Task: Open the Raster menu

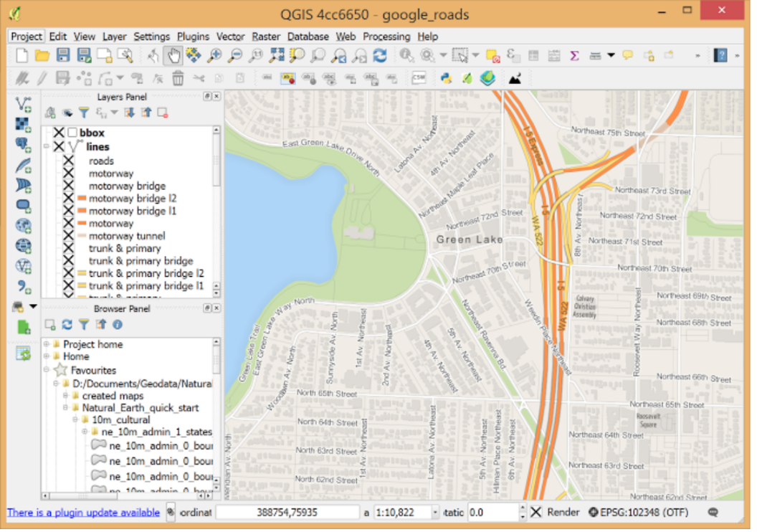Action: [265, 37]
